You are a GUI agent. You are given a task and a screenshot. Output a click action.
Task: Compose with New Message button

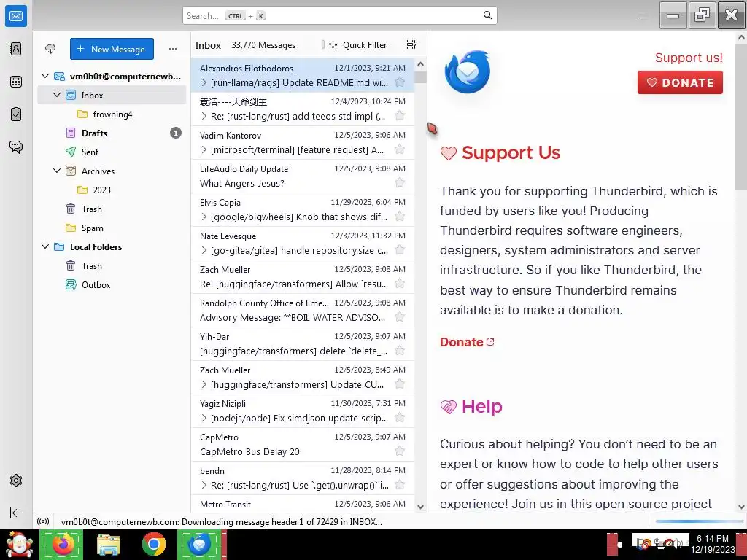[x=112, y=49]
